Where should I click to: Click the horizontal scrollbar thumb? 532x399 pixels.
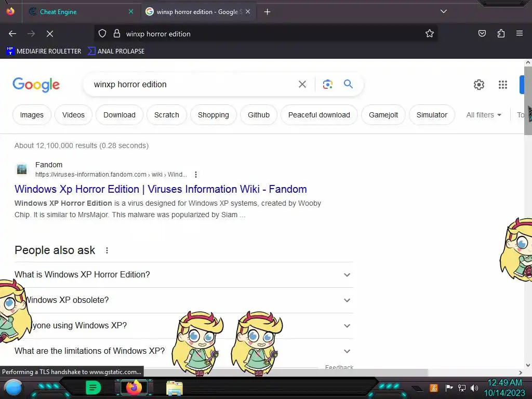286,373
